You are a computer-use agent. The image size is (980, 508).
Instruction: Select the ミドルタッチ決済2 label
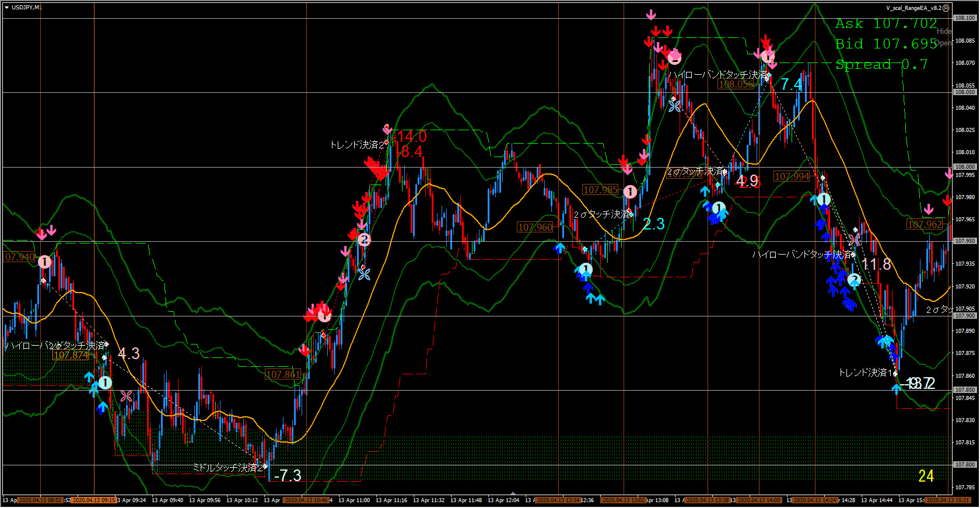pyautogui.click(x=228, y=468)
